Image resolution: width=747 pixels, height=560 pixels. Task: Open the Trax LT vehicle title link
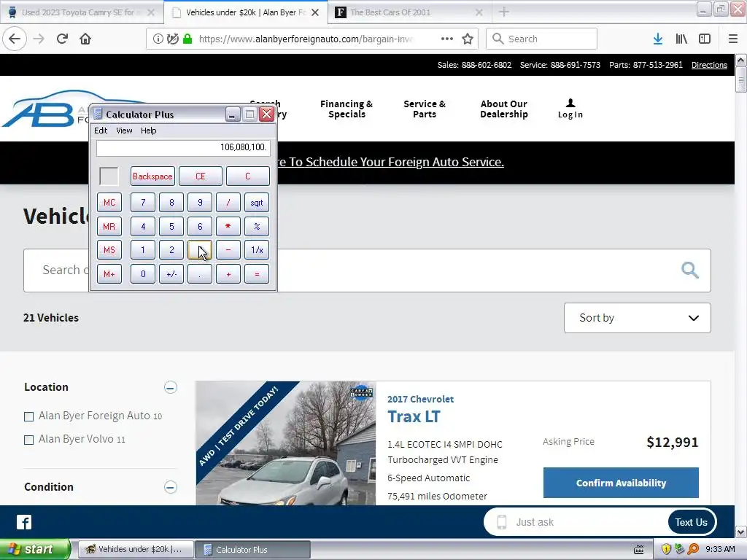coord(414,416)
